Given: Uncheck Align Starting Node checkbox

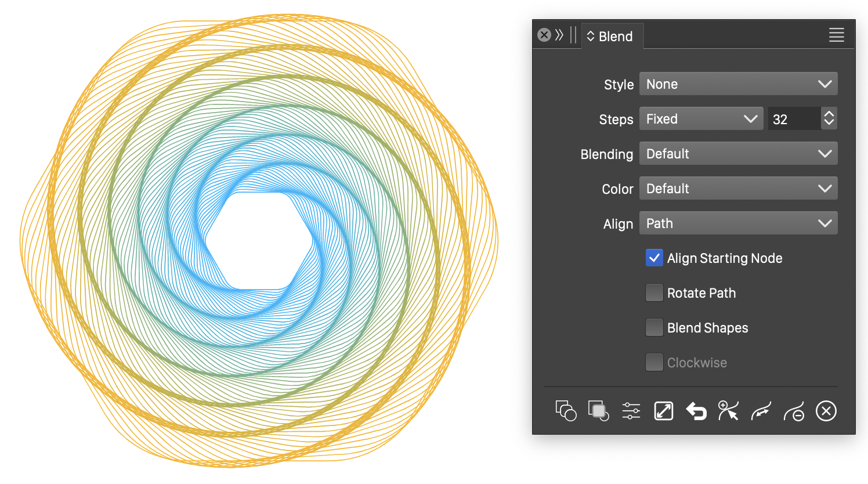Looking at the screenshot, I should (x=654, y=258).
